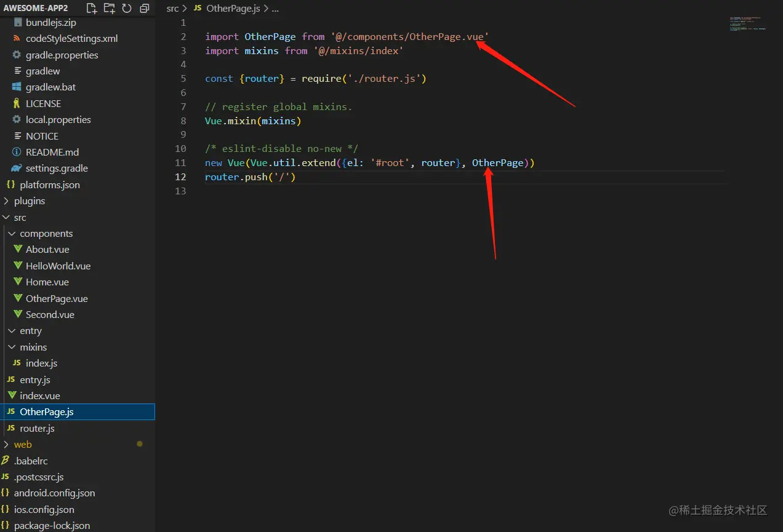
Task: Click the New File icon in explorer header
Action: point(91,9)
